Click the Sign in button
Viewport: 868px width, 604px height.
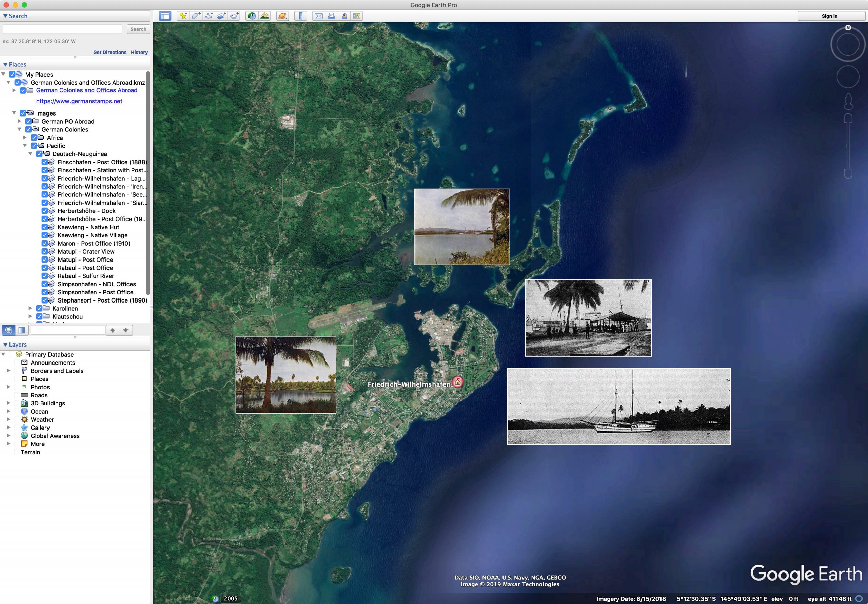tap(829, 16)
